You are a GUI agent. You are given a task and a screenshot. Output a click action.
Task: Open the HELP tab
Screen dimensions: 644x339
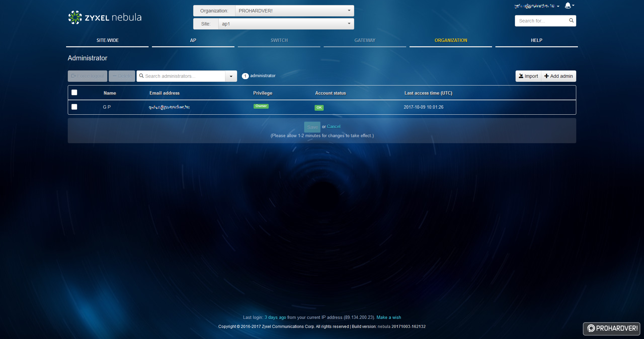[537, 41]
